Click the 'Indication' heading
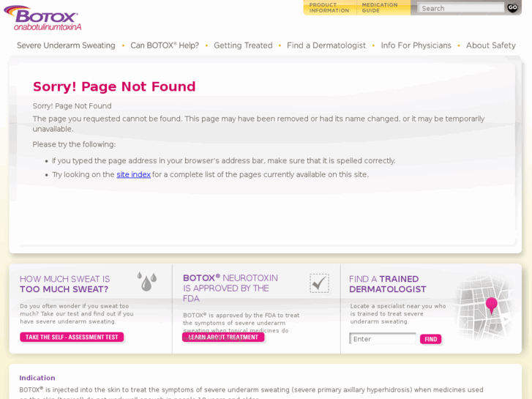Viewport: 532px width, 399px height. click(37, 378)
